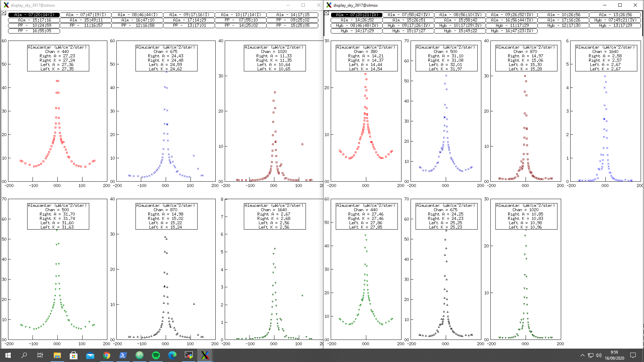Toggle the crossed box in left window corner
644x362 pixels.
pyautogui.click(x=4, y=13)
